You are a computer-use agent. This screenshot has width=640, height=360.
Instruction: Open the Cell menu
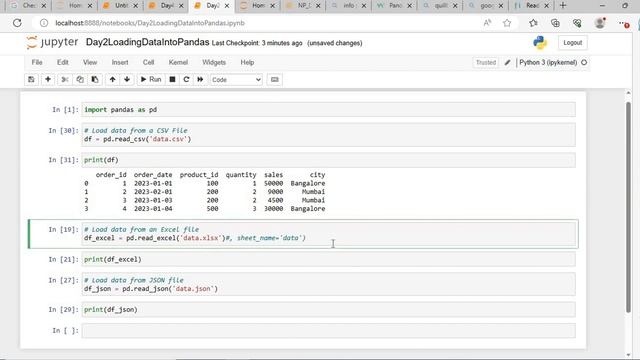pyautogui.click(x=148, y=62)
